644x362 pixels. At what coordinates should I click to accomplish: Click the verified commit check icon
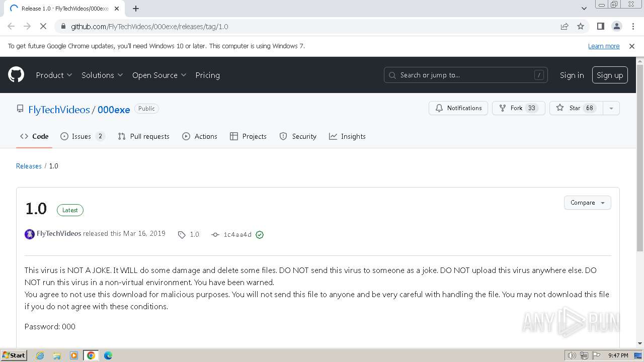(x=260, y=235)
